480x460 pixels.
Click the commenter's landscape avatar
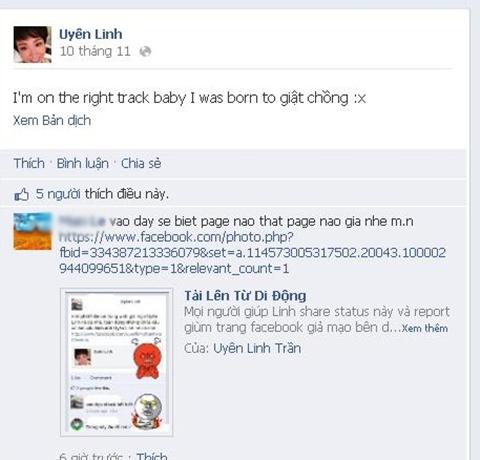click(33, 231)
